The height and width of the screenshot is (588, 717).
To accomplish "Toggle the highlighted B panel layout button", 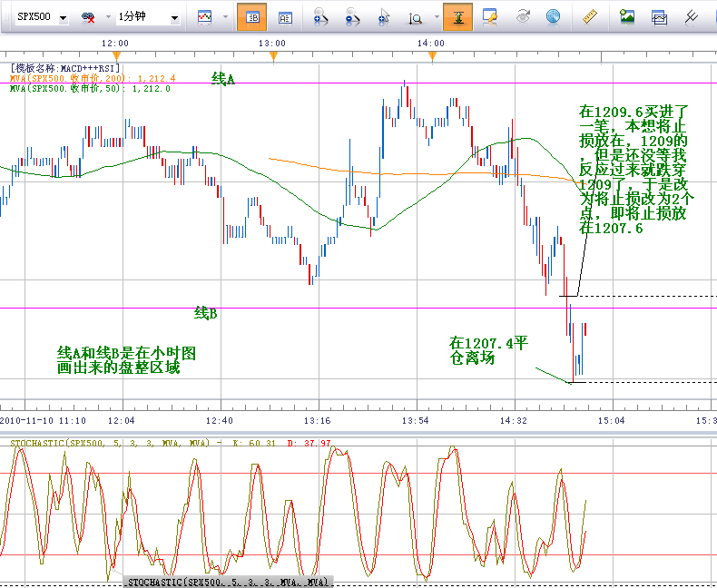I will pos(251,16).
